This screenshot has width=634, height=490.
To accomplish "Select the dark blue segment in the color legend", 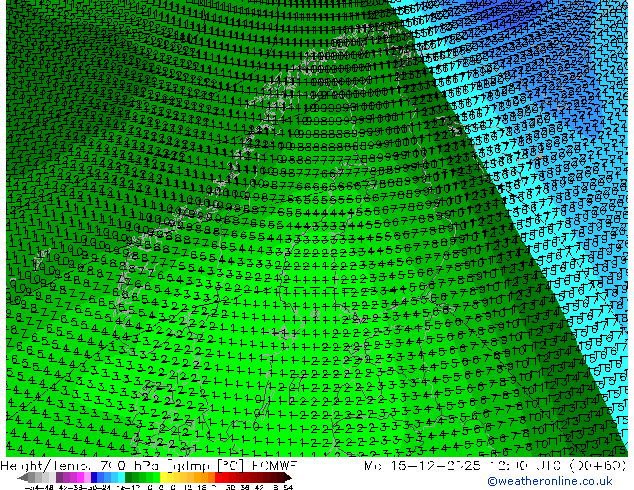I will 94,477.
